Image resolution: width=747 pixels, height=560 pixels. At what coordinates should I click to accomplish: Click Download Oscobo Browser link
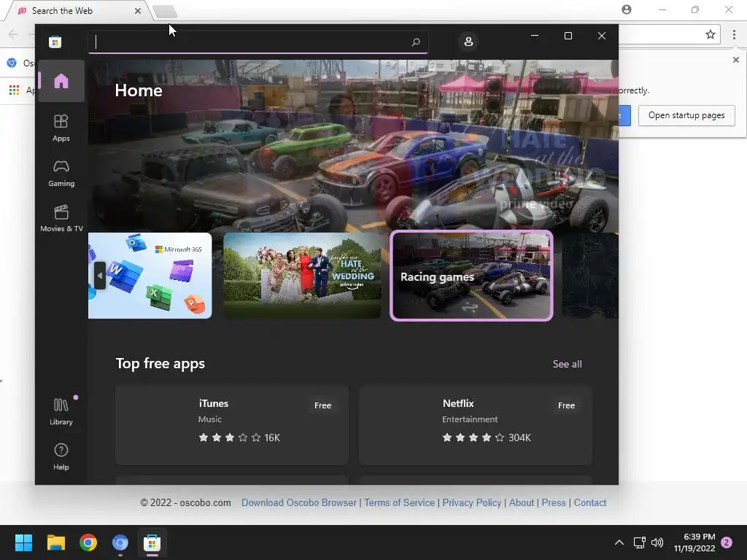pos(298,502)
